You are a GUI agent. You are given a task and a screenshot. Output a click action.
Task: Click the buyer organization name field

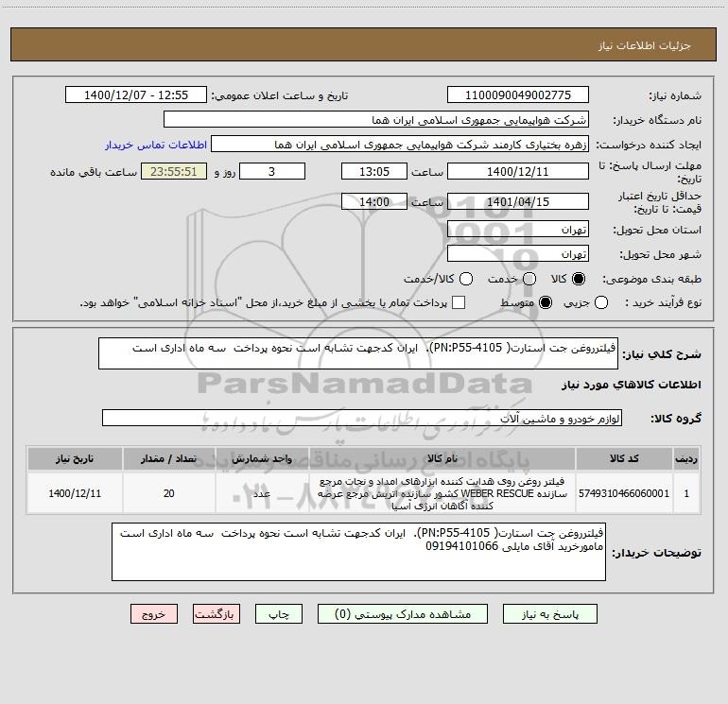tap(376, 120)
